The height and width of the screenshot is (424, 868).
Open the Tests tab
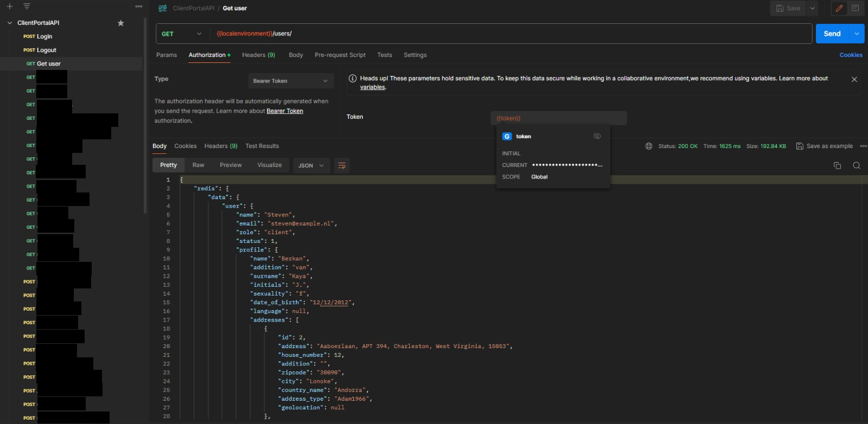point(385,55)
